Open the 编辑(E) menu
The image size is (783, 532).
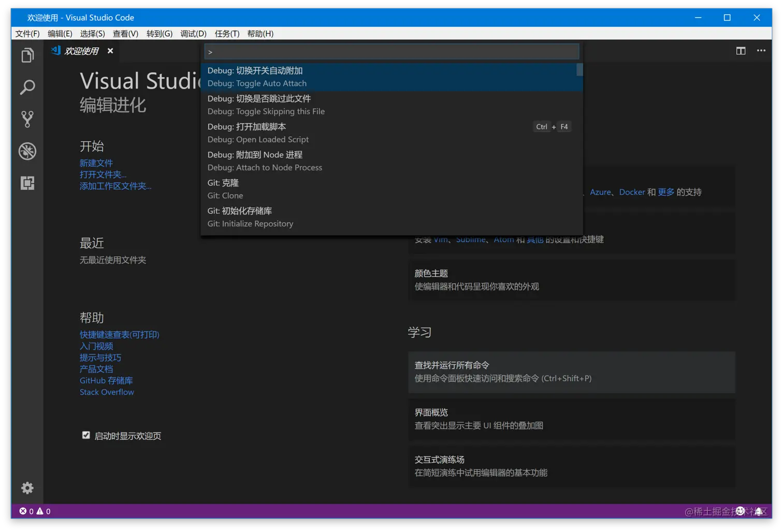[60, 34]
